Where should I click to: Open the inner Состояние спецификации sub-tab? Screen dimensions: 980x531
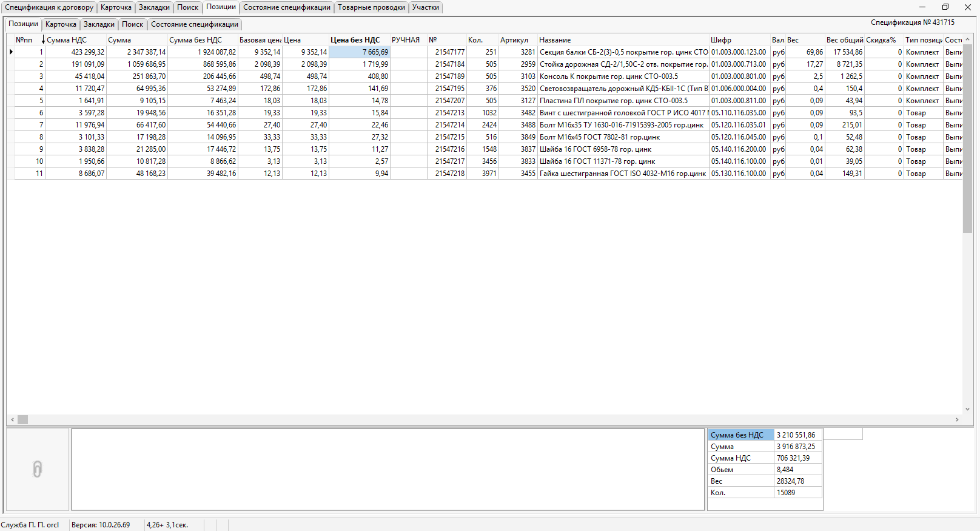[195, 24]
